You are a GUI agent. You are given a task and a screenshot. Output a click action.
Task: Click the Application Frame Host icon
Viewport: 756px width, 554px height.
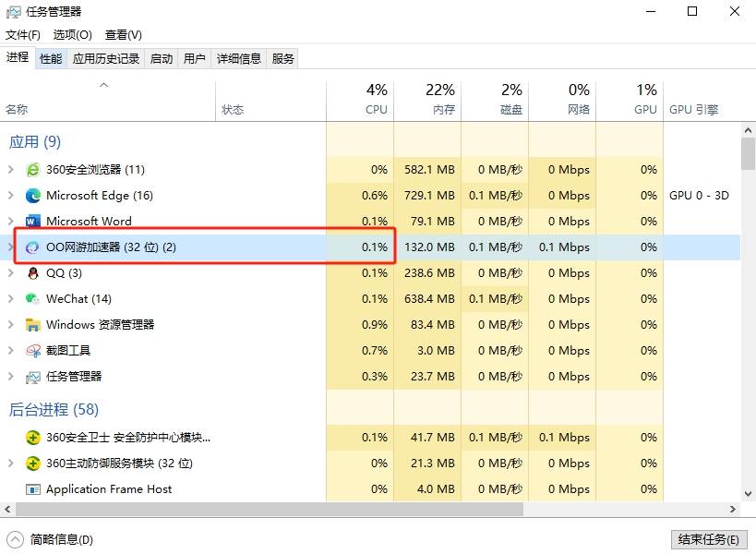(x=33, y=489)
